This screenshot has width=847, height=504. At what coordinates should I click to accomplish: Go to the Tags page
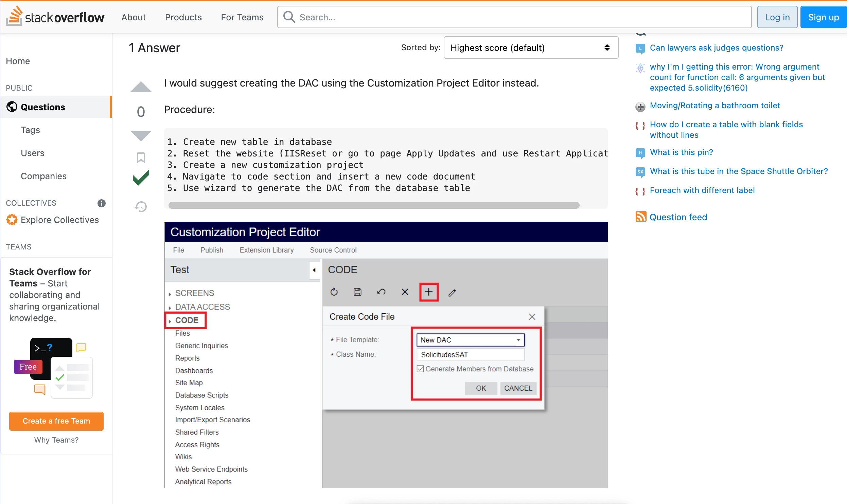click(x=30, y=130)
